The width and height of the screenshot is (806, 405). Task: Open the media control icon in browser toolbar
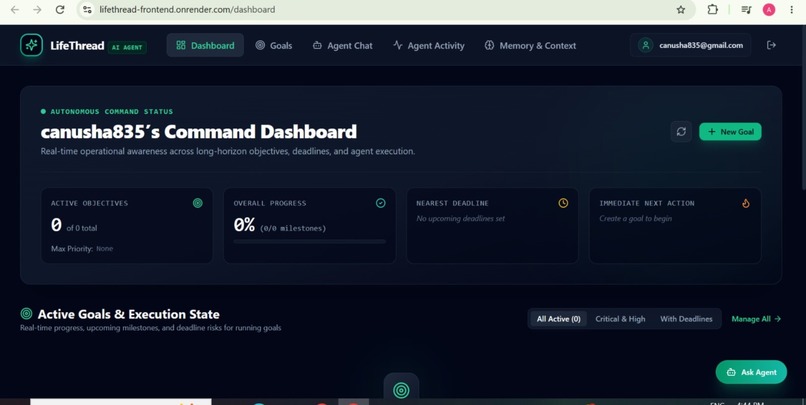pyautogui.click(x=746, y=9)
